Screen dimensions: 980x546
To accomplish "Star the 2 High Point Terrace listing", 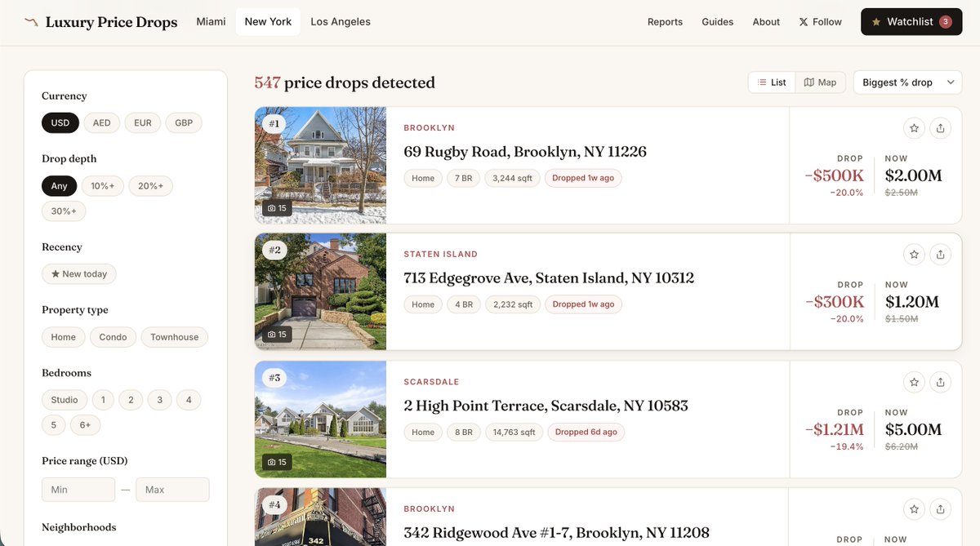I will [914, 382].
